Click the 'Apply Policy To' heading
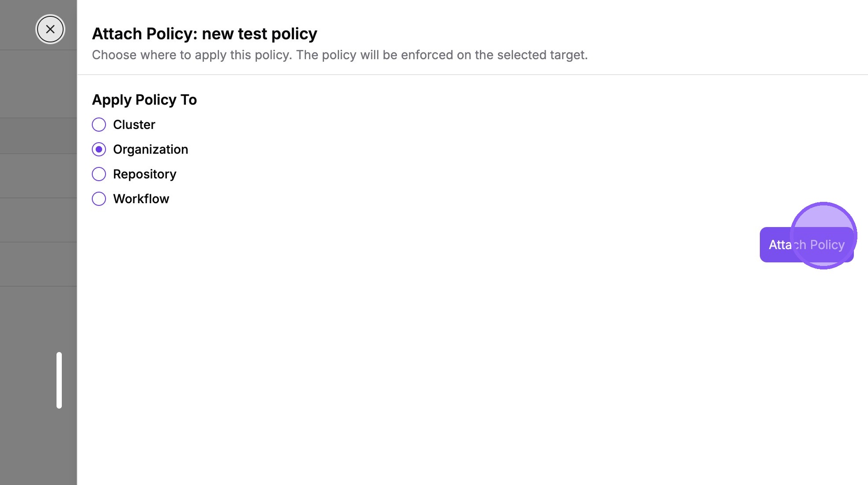Viewport: 868px width, 485px height. click(x=144, y=100)
